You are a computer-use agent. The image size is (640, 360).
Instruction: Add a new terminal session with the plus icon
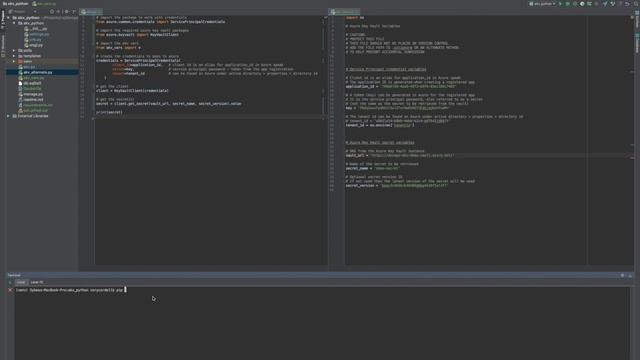pos(10,282)
